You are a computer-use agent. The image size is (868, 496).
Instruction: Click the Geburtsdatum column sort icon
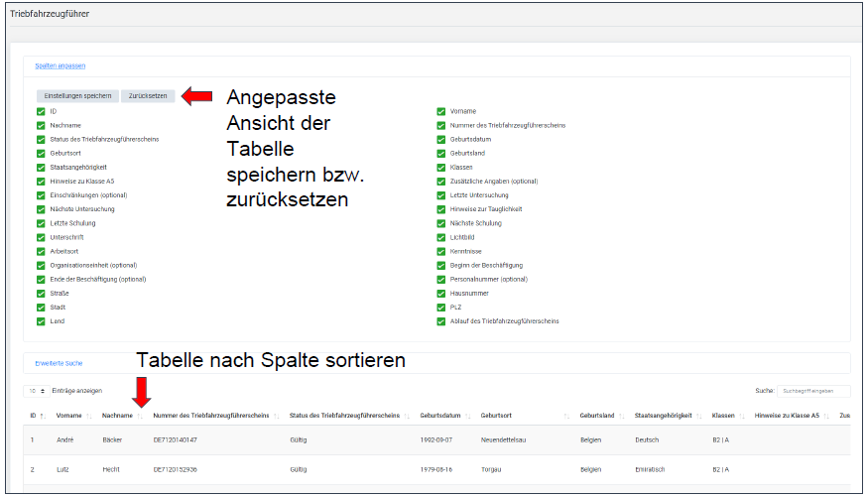click(466, 416)
